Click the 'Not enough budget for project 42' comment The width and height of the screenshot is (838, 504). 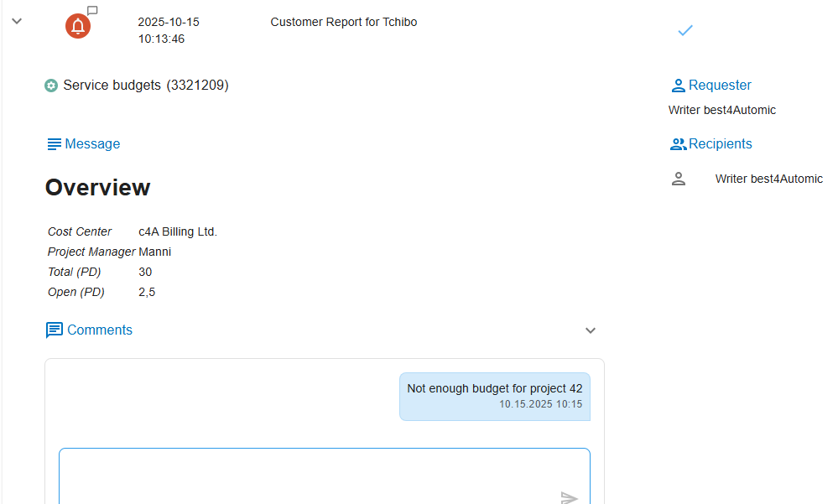click(x=494, y=389)
